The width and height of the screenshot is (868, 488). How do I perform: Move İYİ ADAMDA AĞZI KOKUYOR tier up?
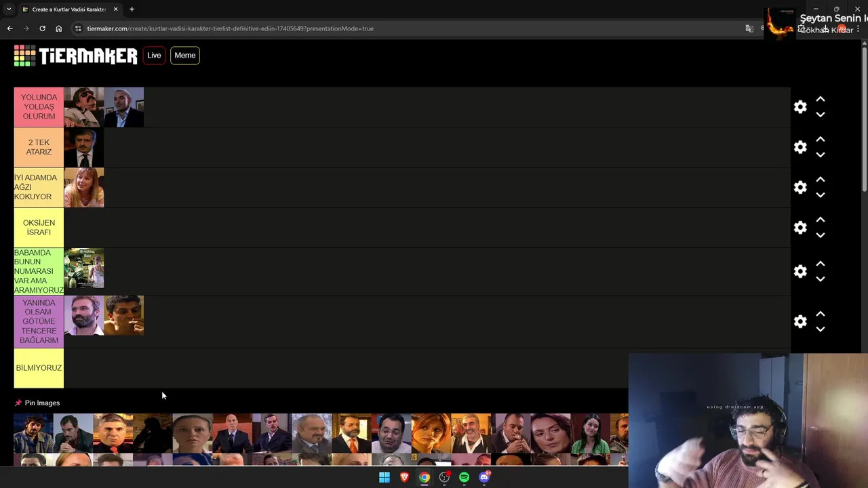[x=821, y=180]
